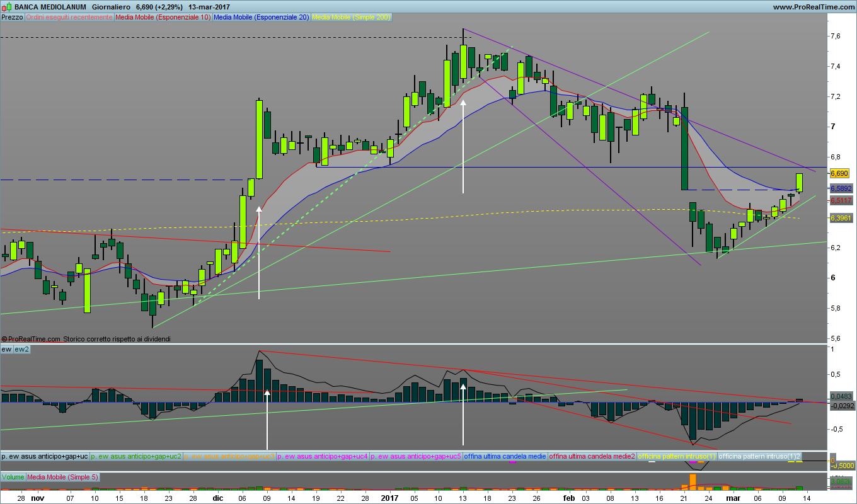Click the nov month label on time axis

38,497
